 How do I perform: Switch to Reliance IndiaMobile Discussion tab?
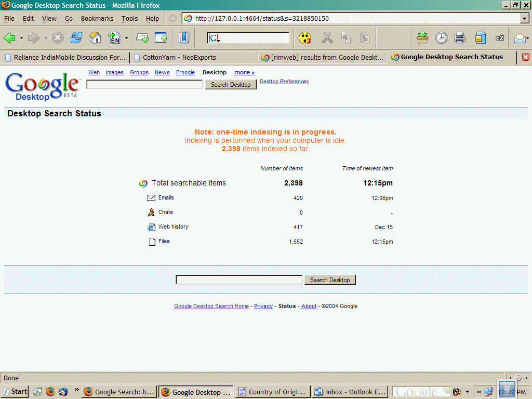click(x=66, y=57)
